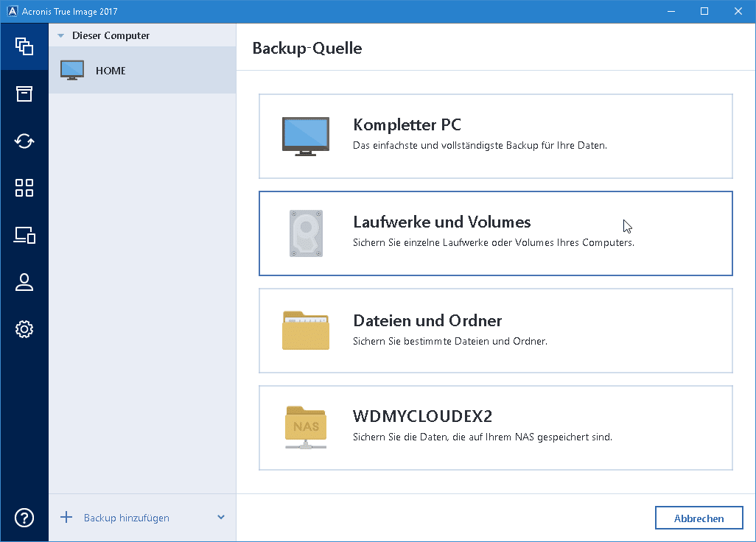Click the Dieser Computer heading
This screenshot has height=542, width=756.
point(111,35)
